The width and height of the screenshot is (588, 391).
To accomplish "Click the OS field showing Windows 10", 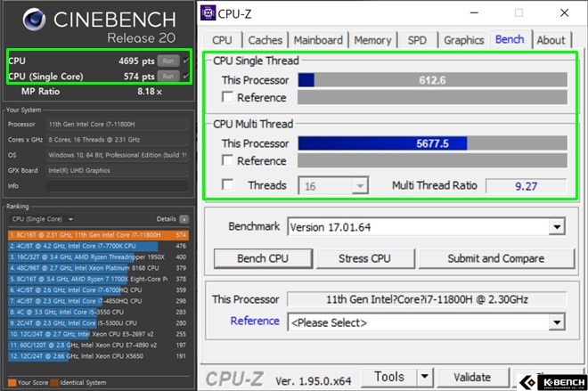I will pos(117,155).
